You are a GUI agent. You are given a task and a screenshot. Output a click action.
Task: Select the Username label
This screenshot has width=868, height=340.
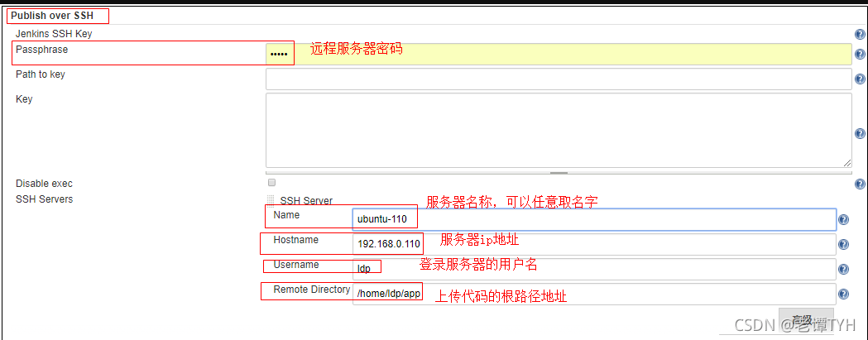click(x=296, y=265)
